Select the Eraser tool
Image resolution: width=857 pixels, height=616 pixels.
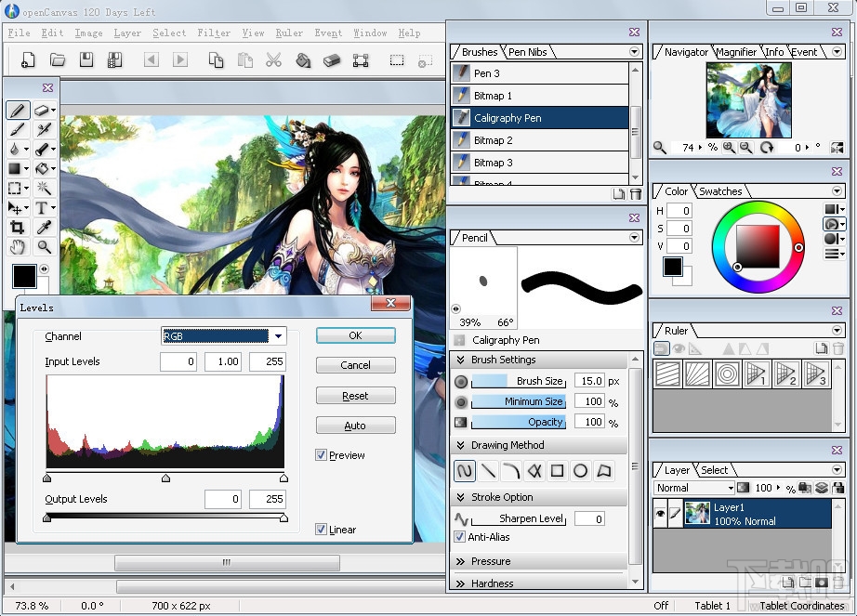43,109
